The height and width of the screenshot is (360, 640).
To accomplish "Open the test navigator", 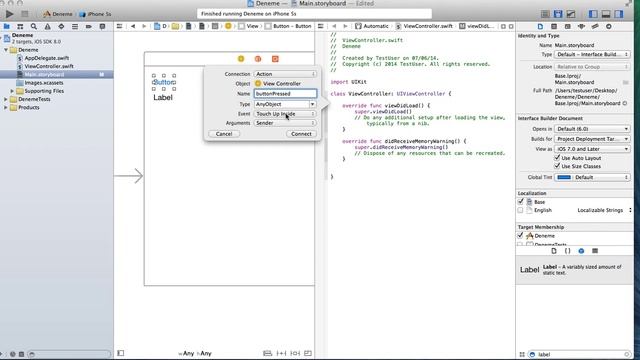I will [61, 27].
